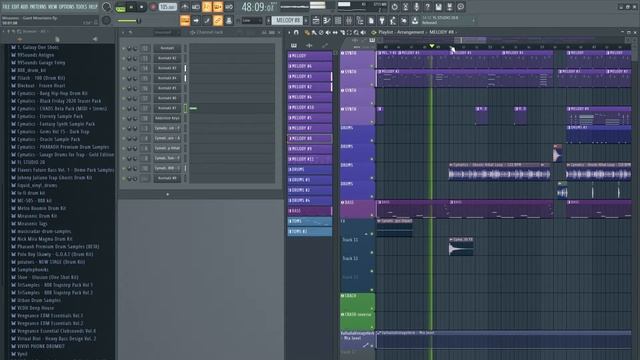Toggle the record button
The width and height of the screenshot is (640, 360).
pyautogui.click(x=153, y=7)
